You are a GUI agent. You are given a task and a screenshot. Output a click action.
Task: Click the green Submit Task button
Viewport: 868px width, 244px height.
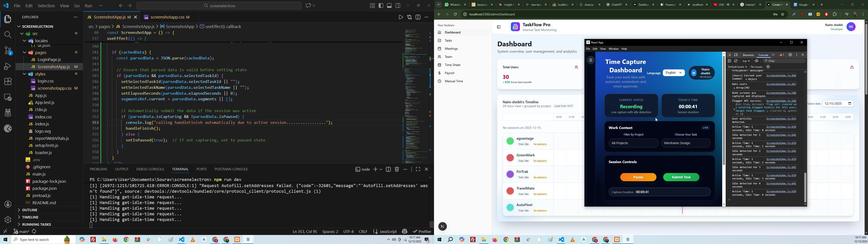(681, 177)
